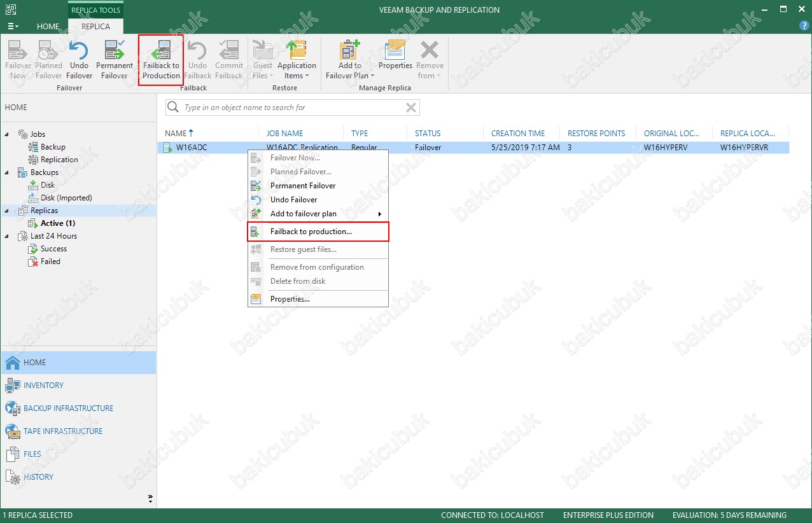Click CONNECTED TO: LOCALHOST status text
Screen dimensions: 812x523
click(493, 515)
